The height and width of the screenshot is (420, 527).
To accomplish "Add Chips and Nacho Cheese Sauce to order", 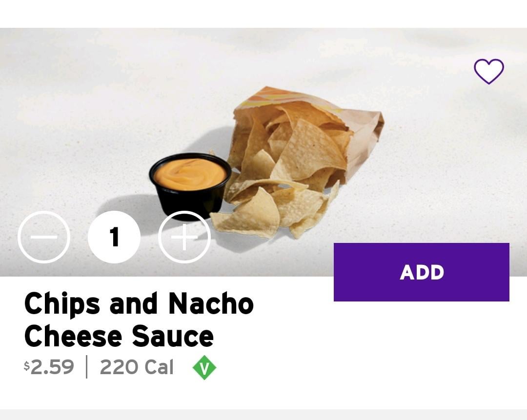I will pyautogui.click(x=422, y=272).
